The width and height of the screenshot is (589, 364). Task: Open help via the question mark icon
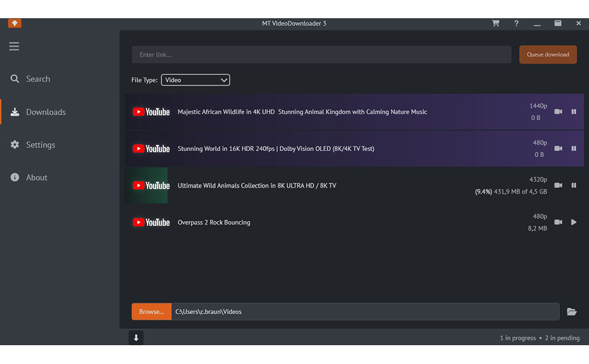[x=517, y=23]
